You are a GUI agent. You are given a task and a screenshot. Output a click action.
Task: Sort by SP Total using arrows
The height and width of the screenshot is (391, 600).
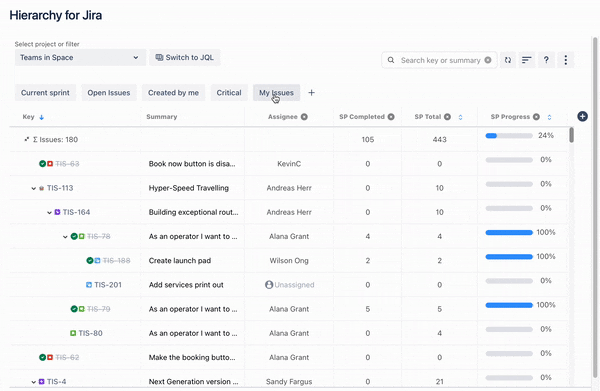(x=460, y=117)
